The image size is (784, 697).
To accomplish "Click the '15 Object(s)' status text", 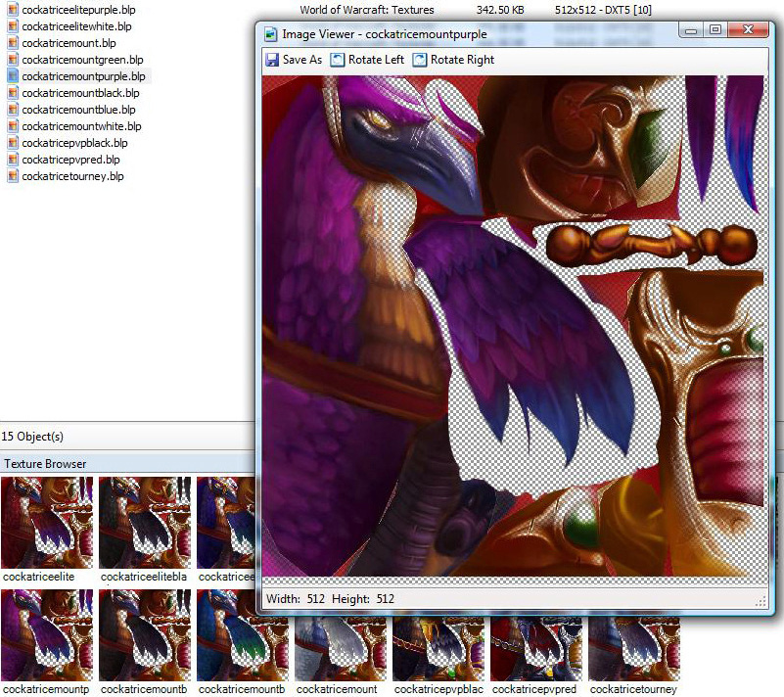I will tap(32, 437).
